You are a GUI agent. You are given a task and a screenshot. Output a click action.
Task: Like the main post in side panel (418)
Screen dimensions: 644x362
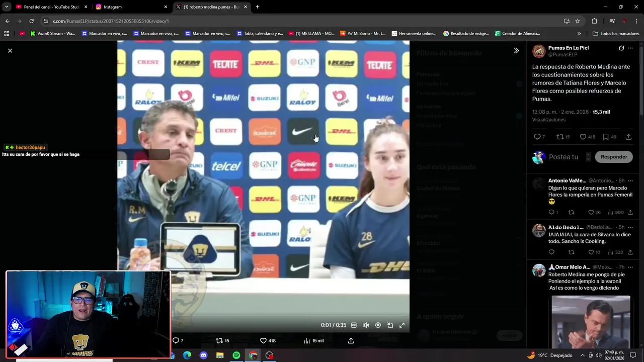587,137
